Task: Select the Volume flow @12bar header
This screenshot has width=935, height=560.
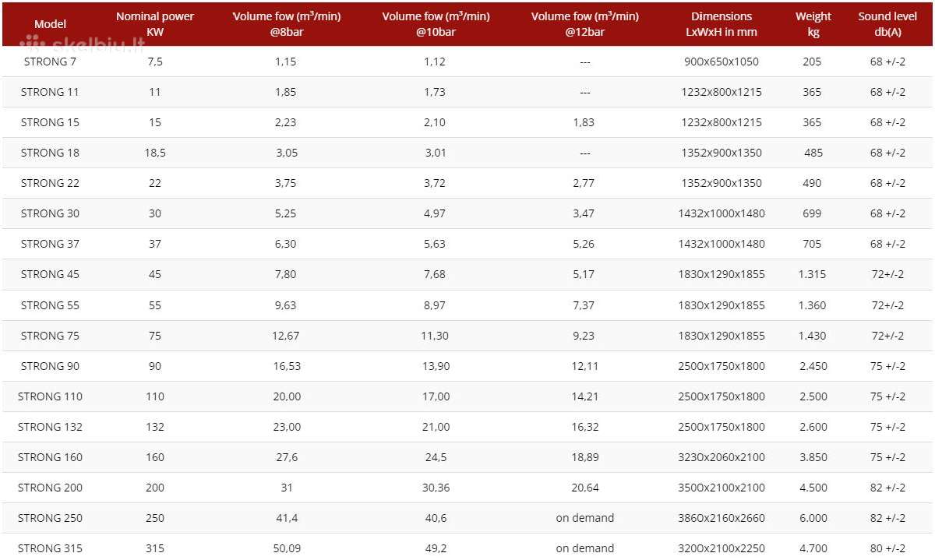Action: [x=585, y=24]
